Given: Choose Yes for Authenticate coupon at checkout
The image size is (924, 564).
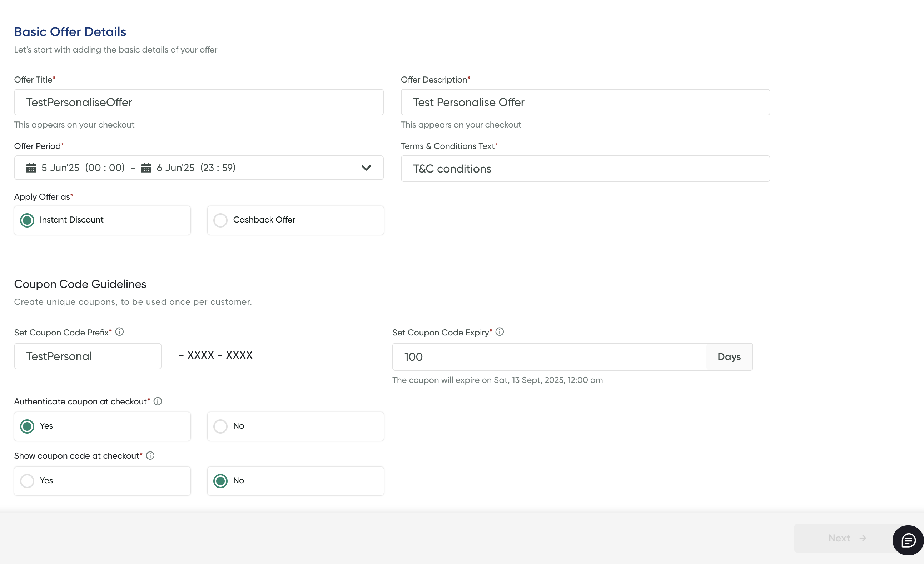Looking at the screenshot, I should [x=103, y=426].
